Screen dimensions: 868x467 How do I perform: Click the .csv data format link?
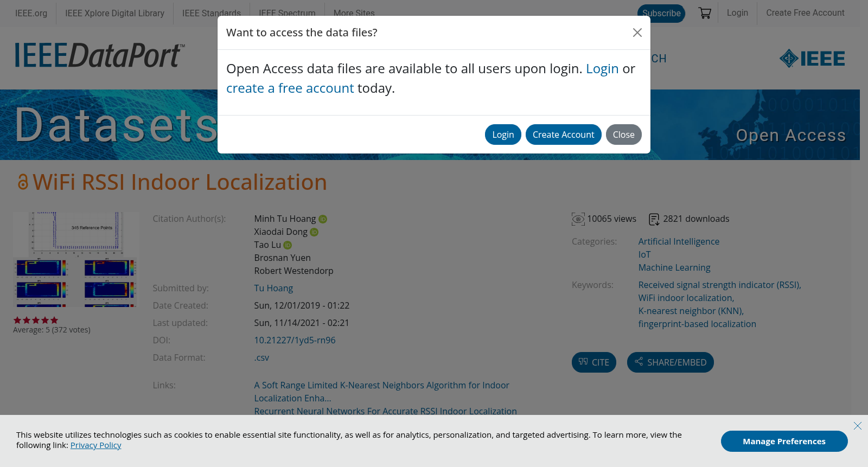261,358
